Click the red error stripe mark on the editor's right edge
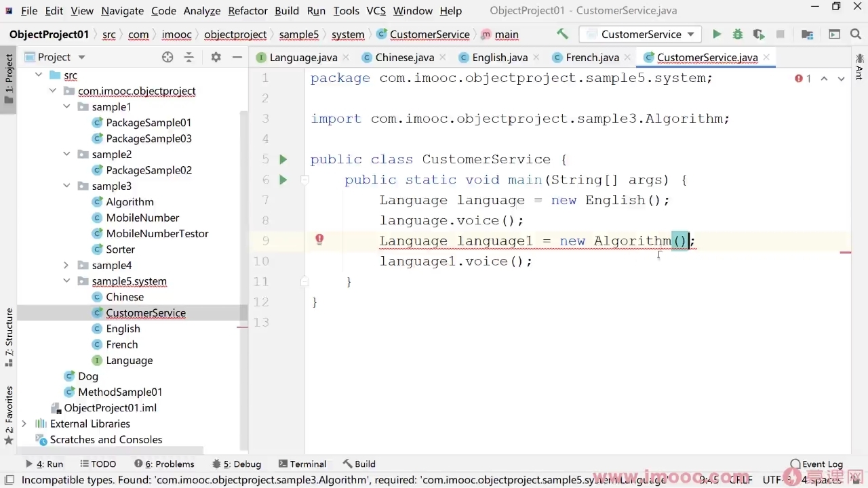Image resolution: width=868 pixels, height=488 pixels. 846,252
